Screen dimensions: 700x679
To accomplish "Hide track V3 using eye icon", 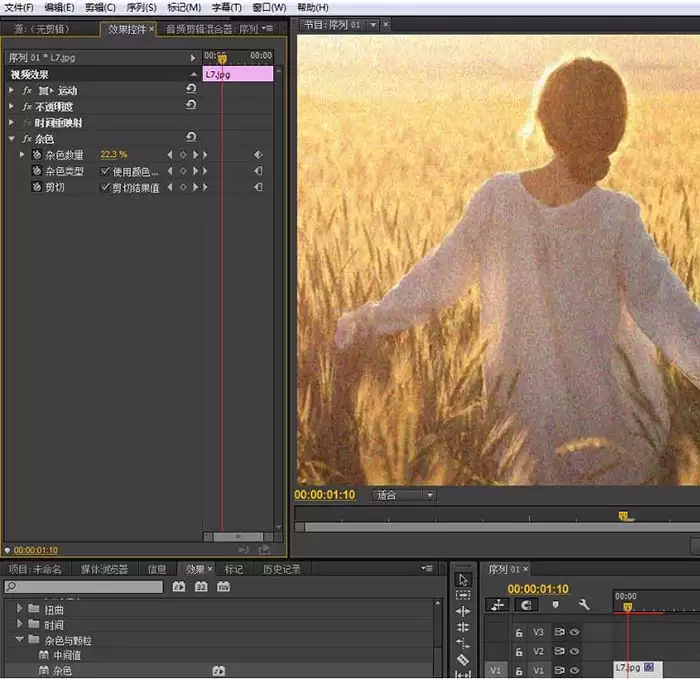I will point(575,632).
